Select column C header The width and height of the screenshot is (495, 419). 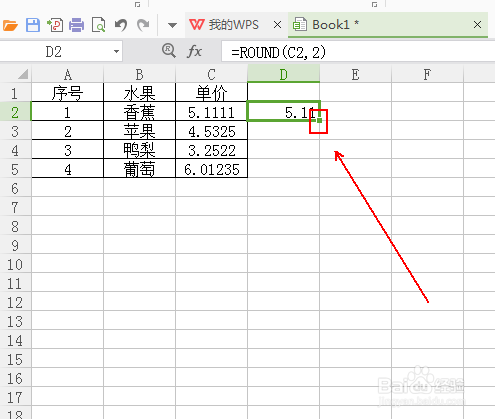[x=211, y=74]
